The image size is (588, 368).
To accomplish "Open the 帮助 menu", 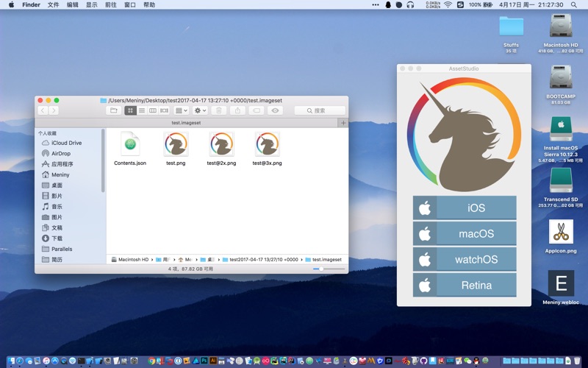I will tap(149, 4).
